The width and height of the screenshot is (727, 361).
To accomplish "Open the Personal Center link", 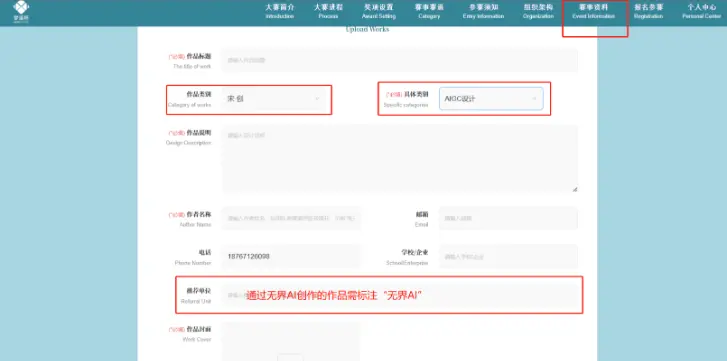I will click(701, 12).
